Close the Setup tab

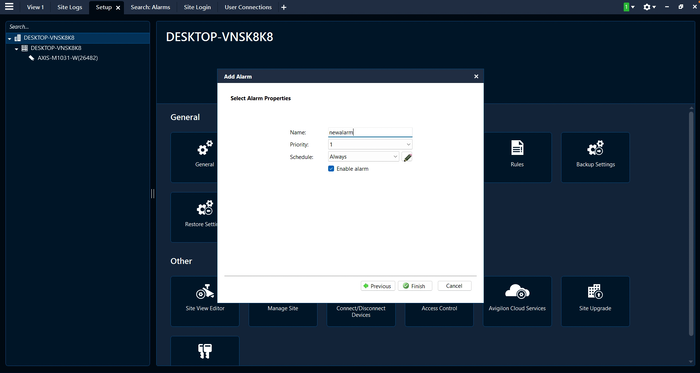pyautogui.click(x=118, y=8)
